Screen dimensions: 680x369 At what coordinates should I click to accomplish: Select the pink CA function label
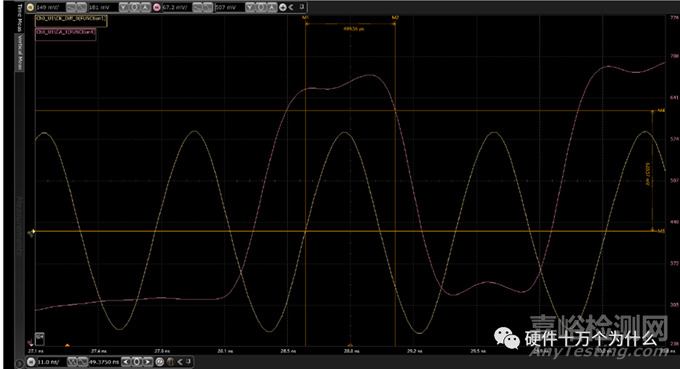pyautogui.click(x=65, y=34)
